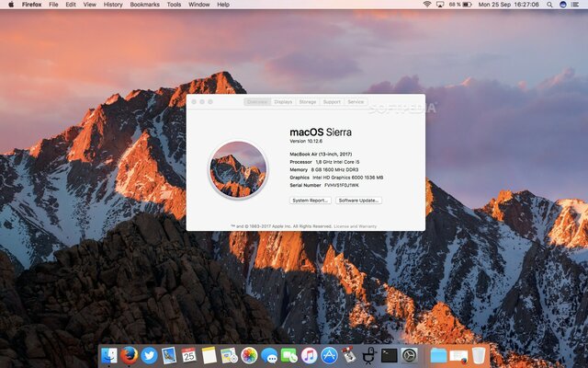Click the round Sierra mountain image

(238, 169)
